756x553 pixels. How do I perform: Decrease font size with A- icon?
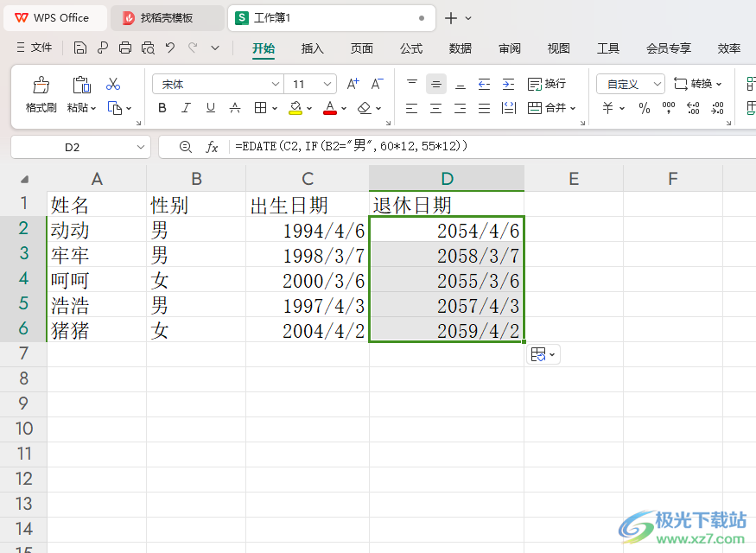(x=377, y=84)
